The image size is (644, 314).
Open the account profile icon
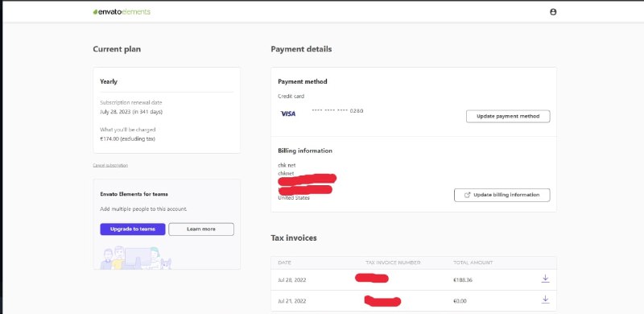553,12
